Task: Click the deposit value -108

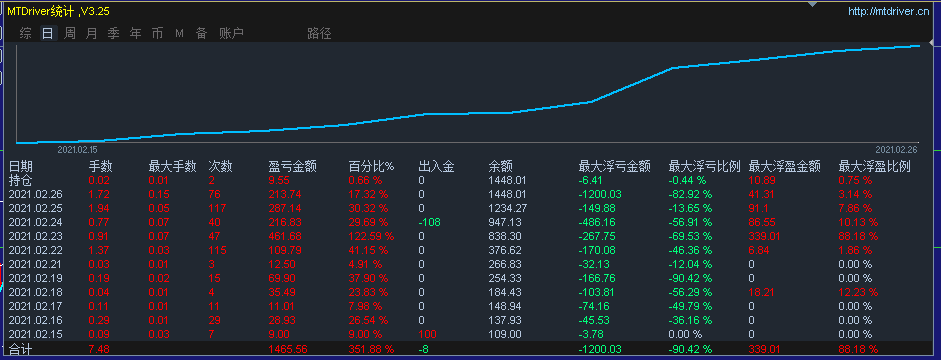Action: coord(429,222)
